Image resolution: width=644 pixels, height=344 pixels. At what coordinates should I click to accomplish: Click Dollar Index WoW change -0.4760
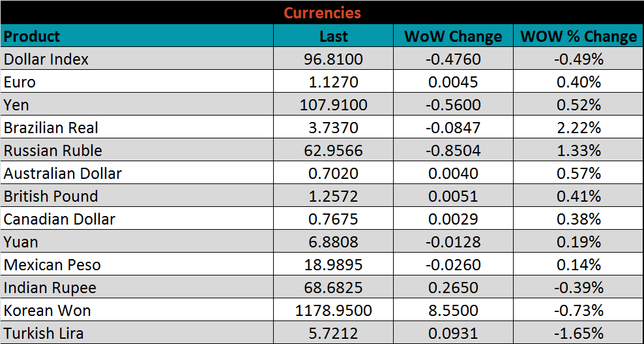(453, 59)
